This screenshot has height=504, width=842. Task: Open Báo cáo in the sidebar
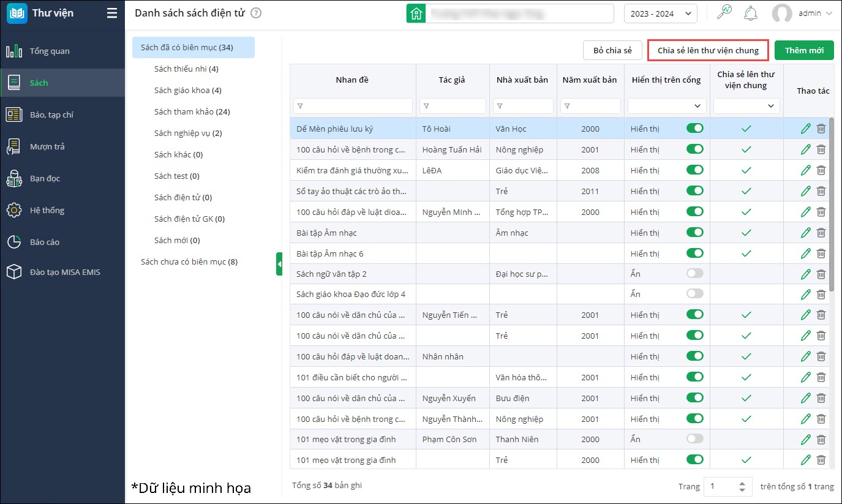[62, 242]
